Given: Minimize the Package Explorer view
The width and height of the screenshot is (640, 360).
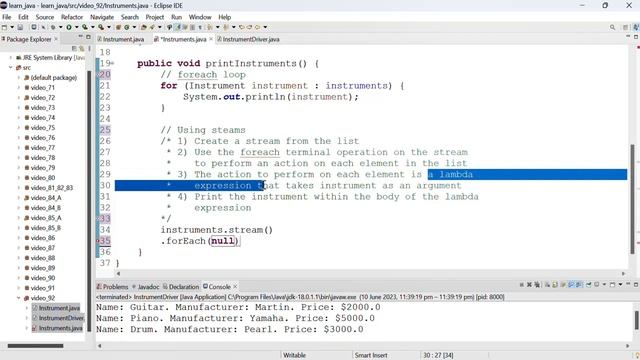Looking at the screenshot, I should 80,37.
